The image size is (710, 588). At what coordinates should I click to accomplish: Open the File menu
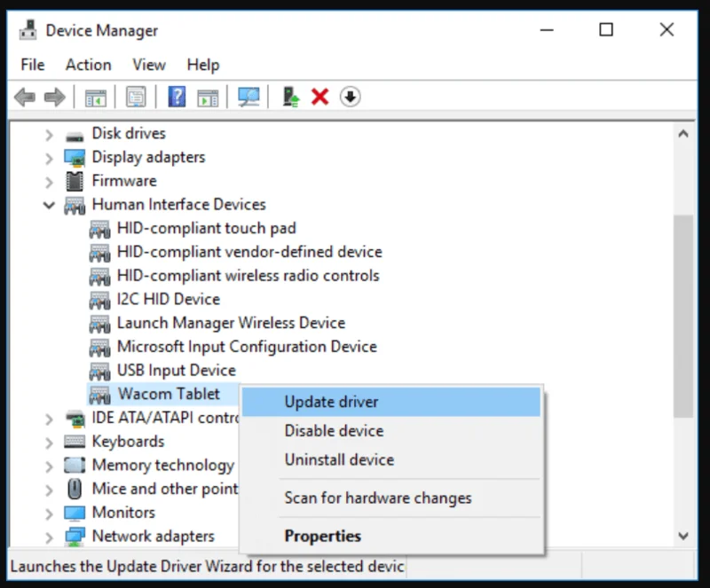point(33,65)
